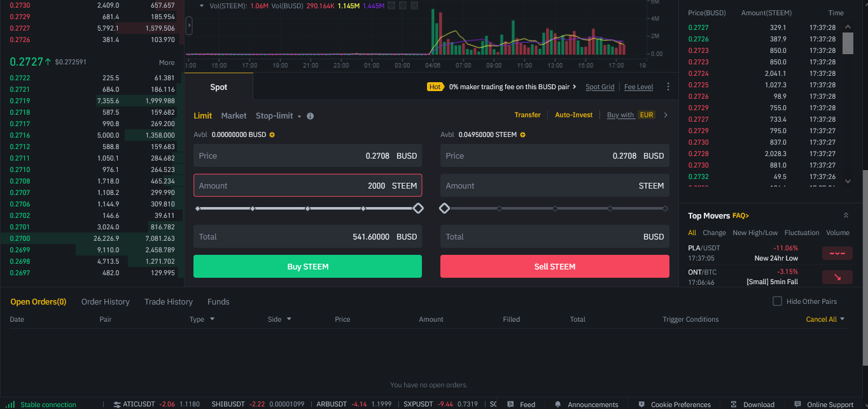The width and height of the screenshot is (868, 409).
Task: Click More above the buy order book
Action: (167, 62)
